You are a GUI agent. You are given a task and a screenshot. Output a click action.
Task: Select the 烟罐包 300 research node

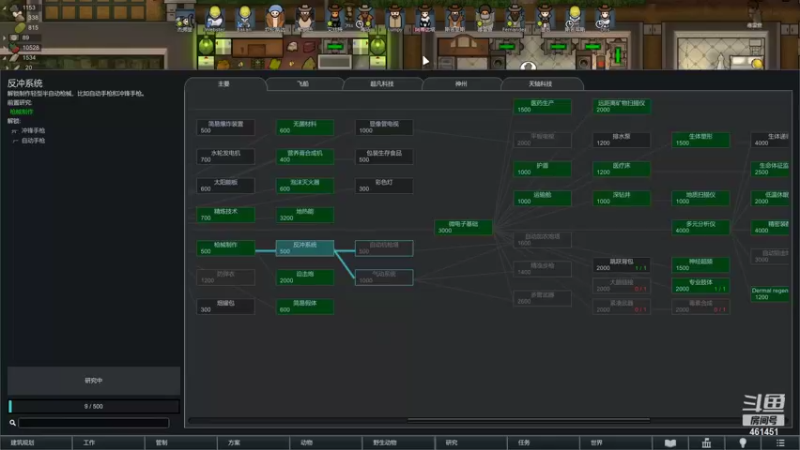[x=226, y=306]
